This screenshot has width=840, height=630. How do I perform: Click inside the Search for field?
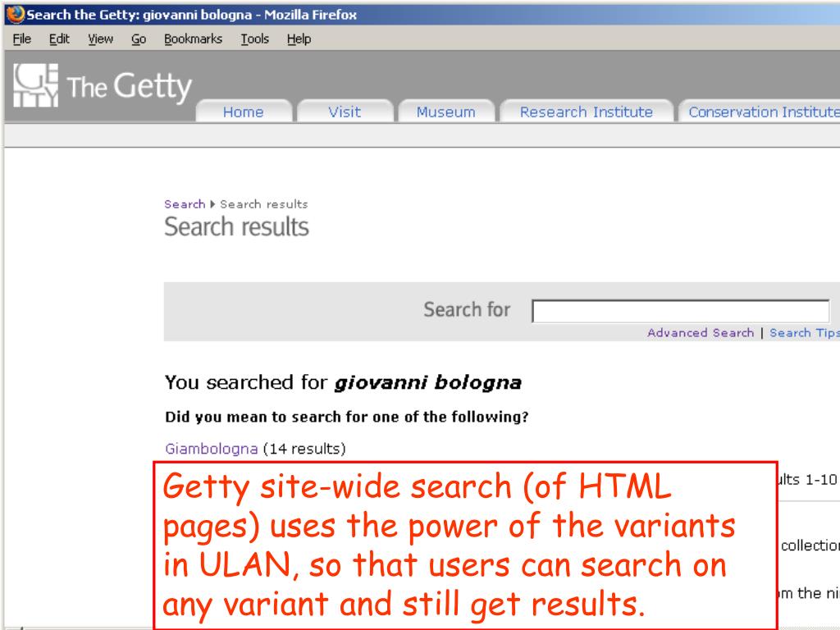[x=680, y=311]
